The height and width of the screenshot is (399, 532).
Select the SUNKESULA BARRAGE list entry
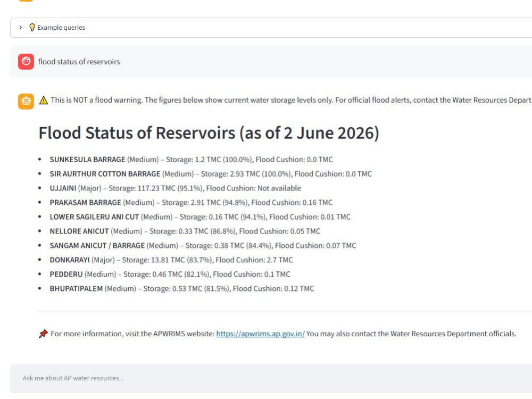click(192, 160)
